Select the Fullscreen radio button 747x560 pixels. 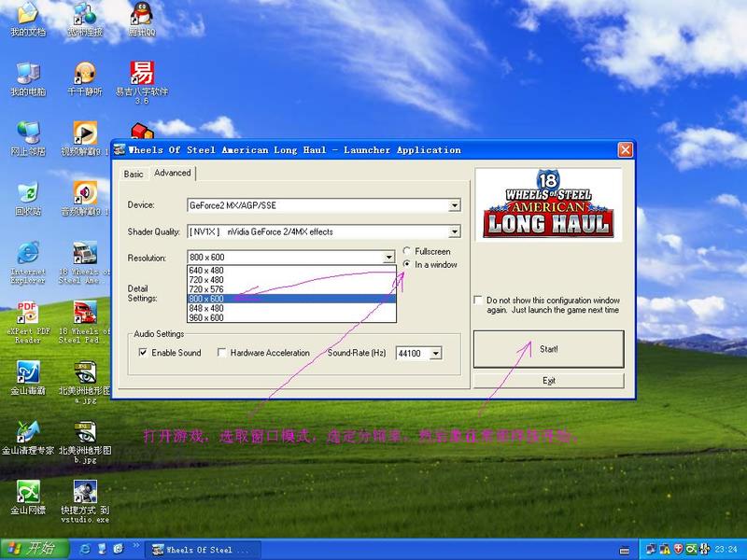(407, 251)
